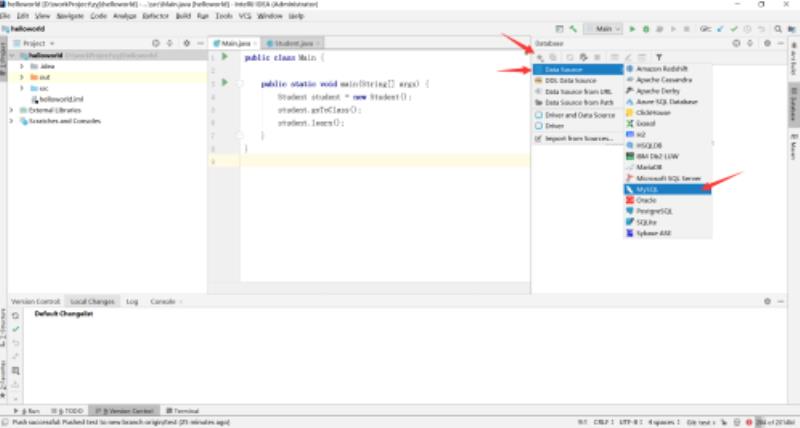Image resolution: width=800 pixels, height=428 pixels.
Task: Open the Main run configuration dropdown
Action: click(604, 29)
